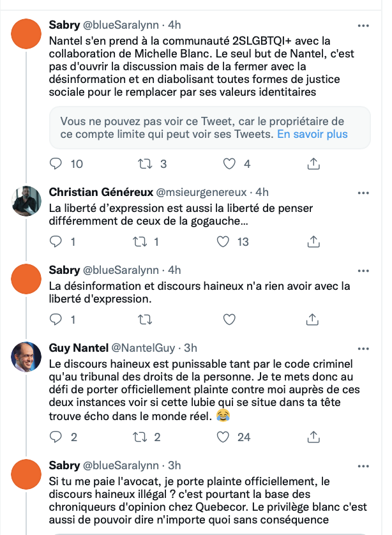This screenshot has height=535, width=392.
Task: Share Sabry's first tweet via share icon
Action: tap(313, 164)
